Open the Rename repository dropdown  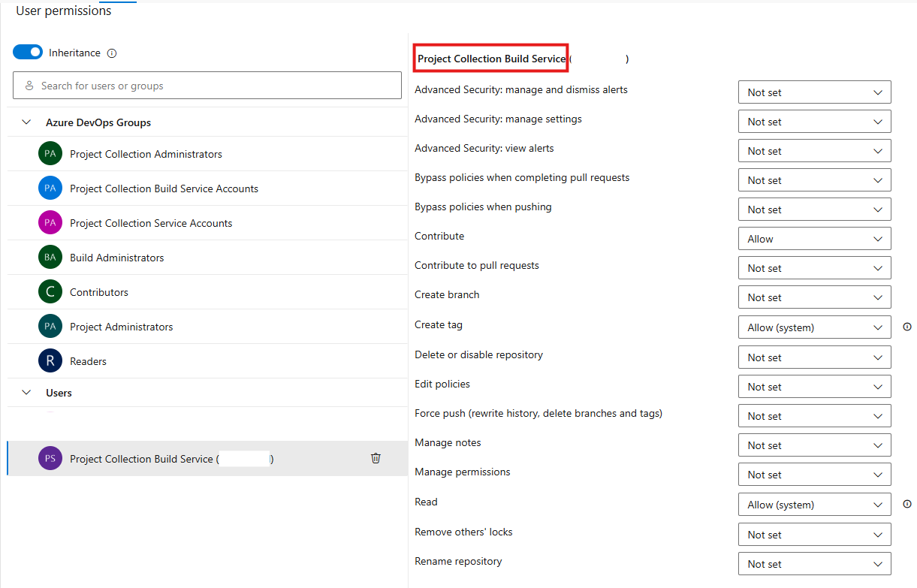coord(815,564)
